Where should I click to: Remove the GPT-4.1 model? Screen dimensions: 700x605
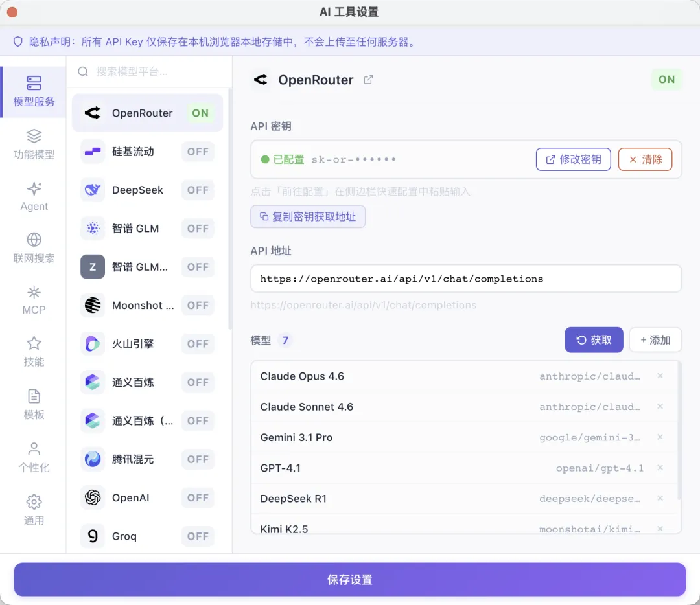[x=660, y=468]
